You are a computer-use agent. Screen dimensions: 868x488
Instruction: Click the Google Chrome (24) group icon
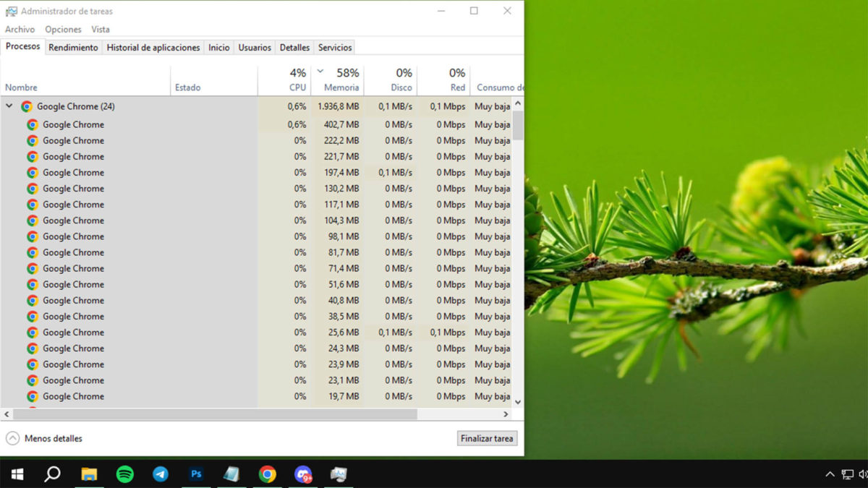click(x=27, y=106)
